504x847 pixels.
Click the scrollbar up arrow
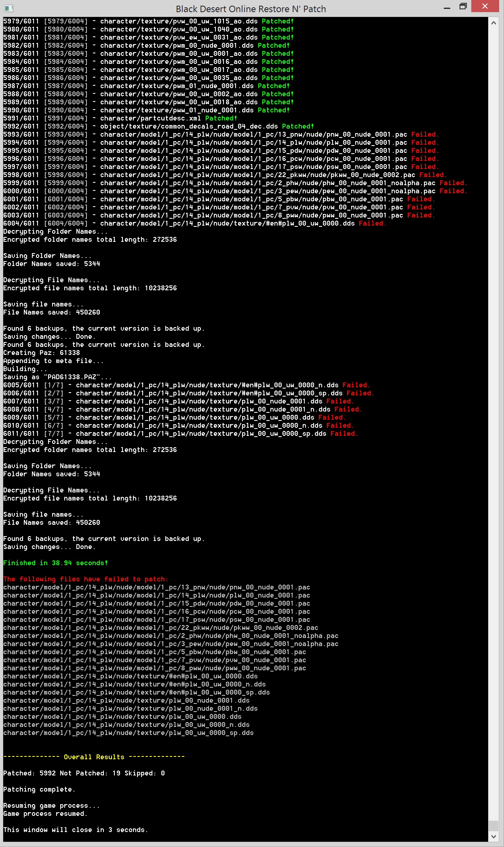pyautogui.click(x=493, y=23)
